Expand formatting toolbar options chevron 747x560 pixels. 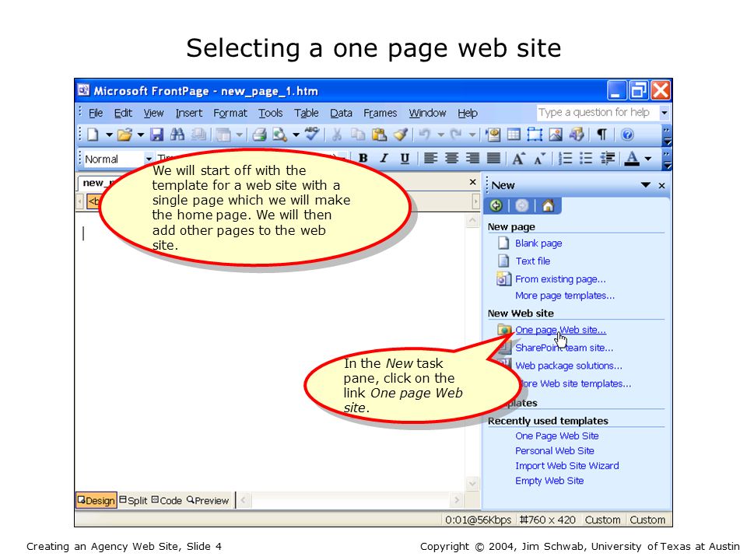pos(667,159)
